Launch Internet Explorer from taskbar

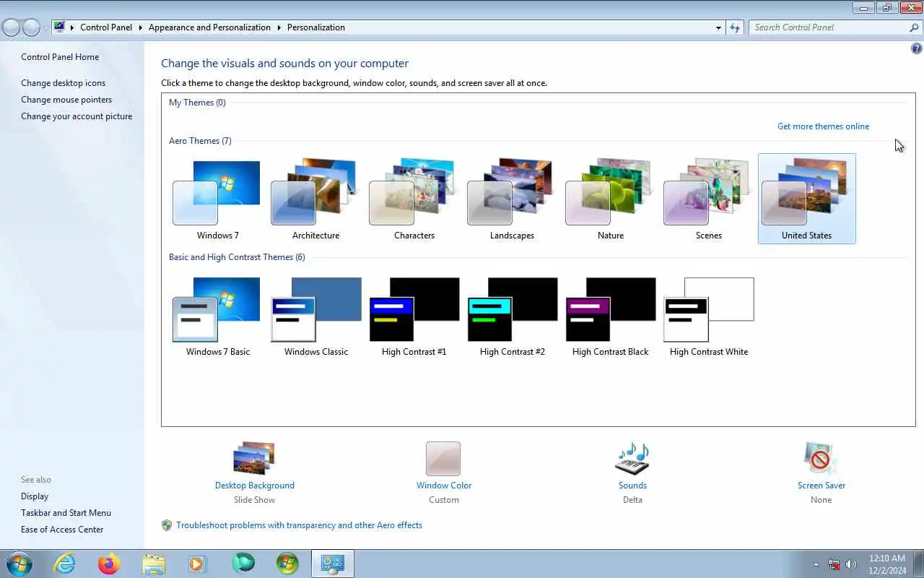point(65,564)
